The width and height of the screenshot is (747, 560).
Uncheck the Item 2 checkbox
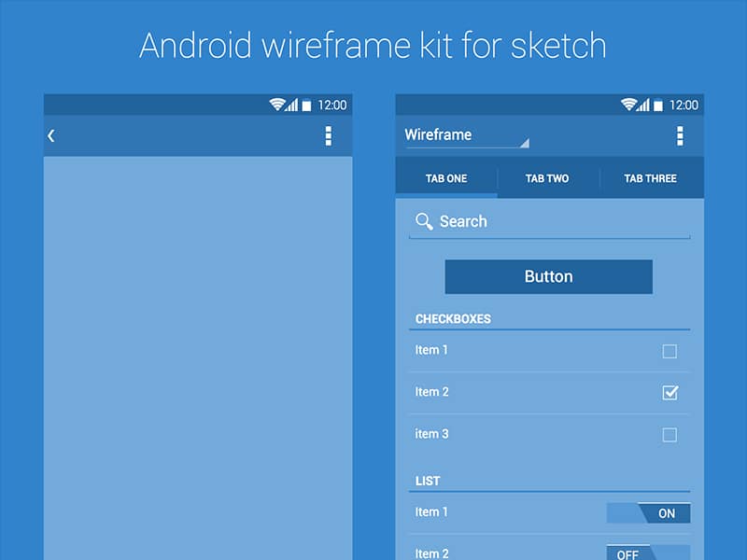tap(669, 393)
